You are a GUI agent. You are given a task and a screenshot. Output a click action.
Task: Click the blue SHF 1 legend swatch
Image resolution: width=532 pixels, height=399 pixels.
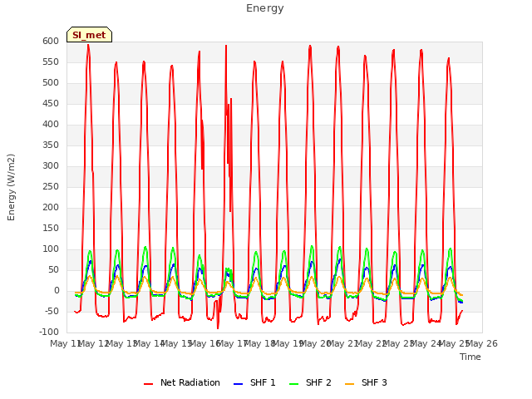pyautogui.click(x=239, y=384)
